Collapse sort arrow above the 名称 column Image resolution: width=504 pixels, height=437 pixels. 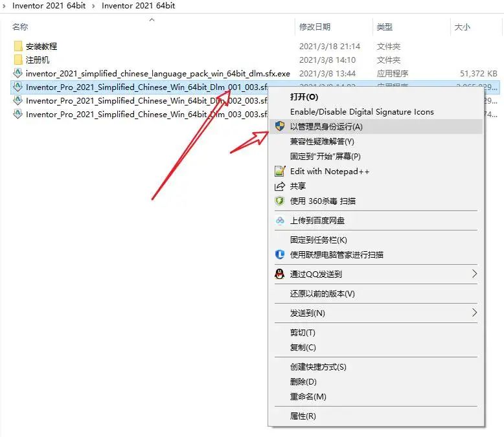[152, 20]
